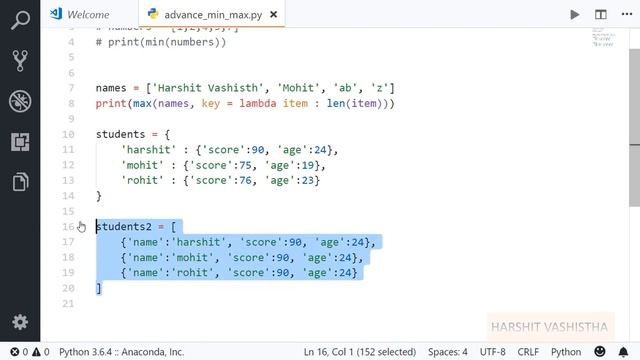640x360 pixels.
Task: Click line number 21 in gutter
Action: 68,304
